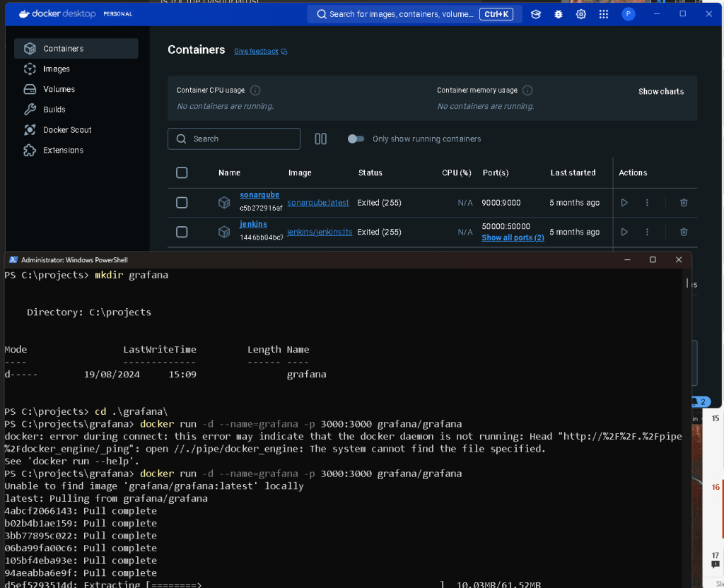This screenshot has width=724, height=588.
Task: Open the jenkins container name link
Action: point(253,224)
